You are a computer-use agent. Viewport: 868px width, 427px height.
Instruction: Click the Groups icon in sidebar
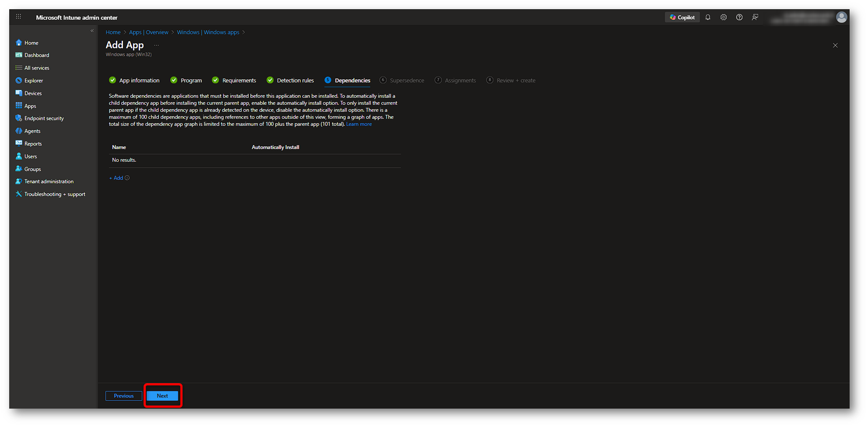tap(19, 169)
